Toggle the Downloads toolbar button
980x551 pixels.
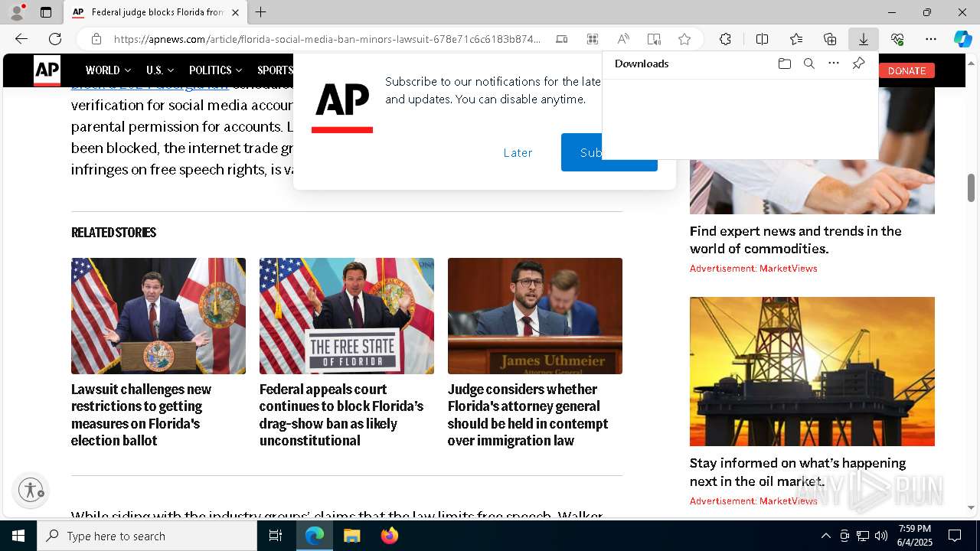[864, 39]
